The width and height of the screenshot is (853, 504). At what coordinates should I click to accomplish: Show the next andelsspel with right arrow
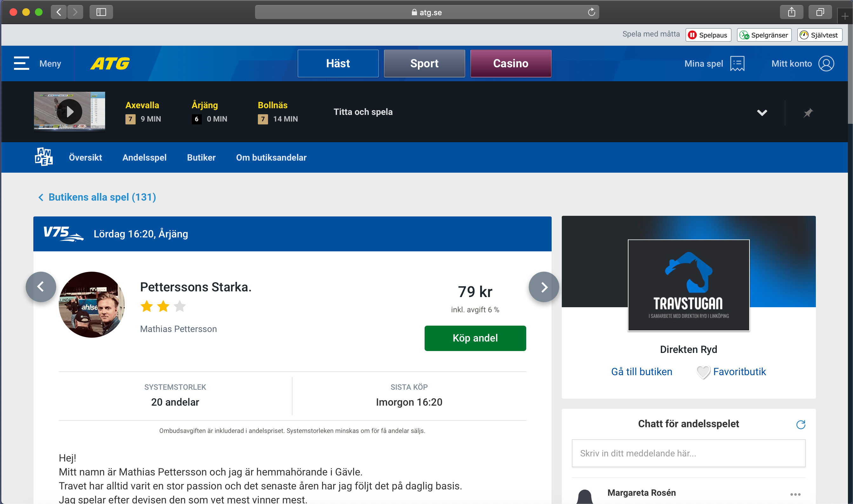(x=544, y=287)
